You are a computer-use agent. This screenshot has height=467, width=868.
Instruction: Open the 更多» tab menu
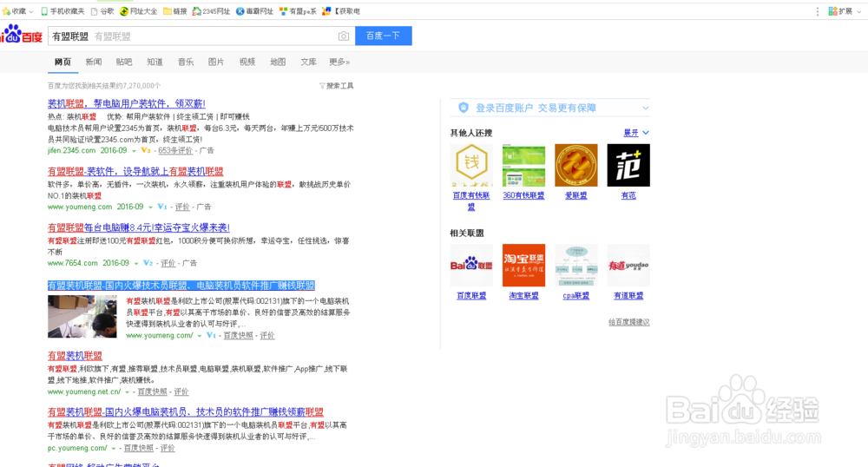339,62
